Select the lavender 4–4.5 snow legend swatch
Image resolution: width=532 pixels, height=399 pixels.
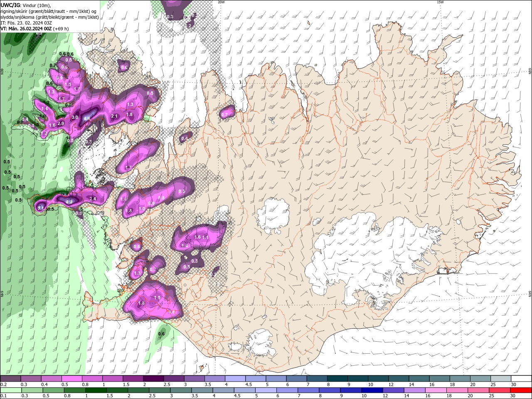tap(235, 379)
